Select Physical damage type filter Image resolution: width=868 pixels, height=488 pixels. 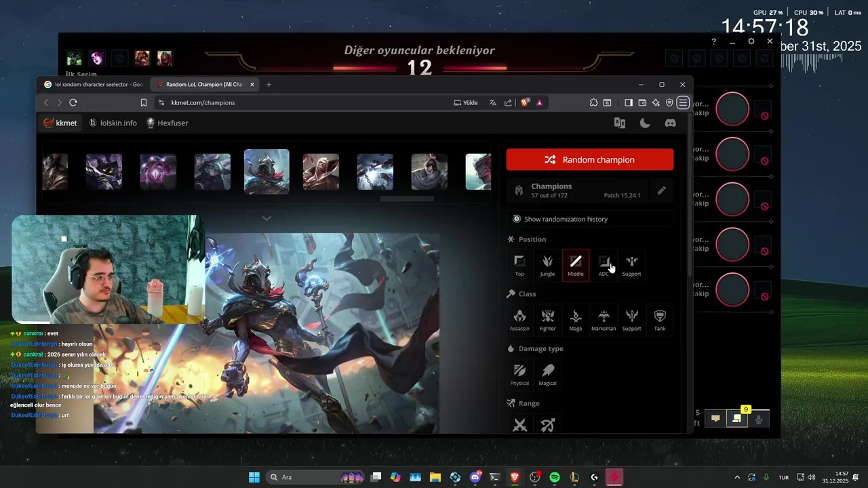(x=519, y=375)
